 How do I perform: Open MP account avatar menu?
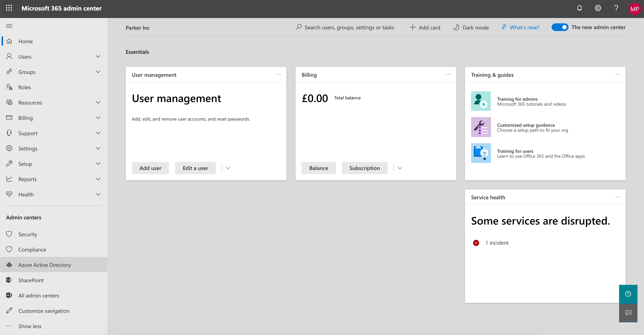634,9
